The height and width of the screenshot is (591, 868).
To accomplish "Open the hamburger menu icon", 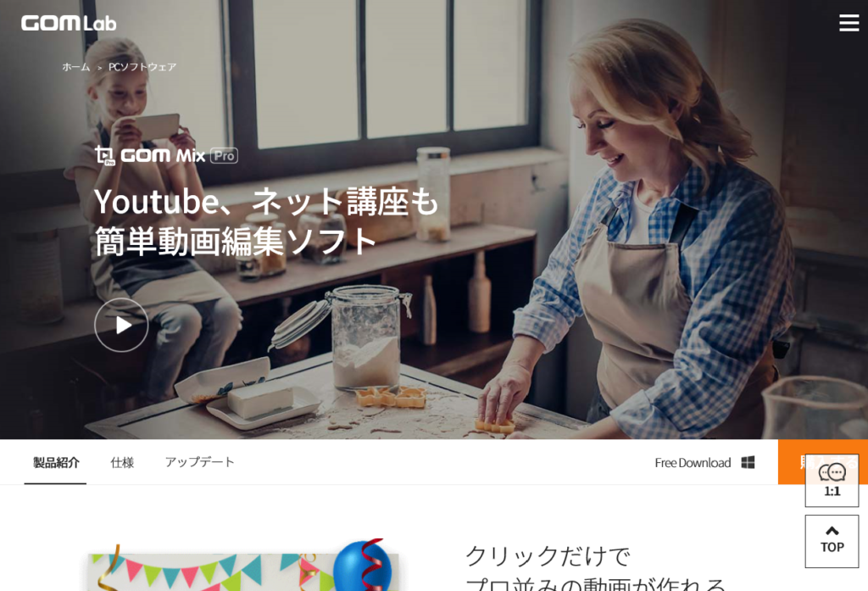I will click(x=849, y=23).
